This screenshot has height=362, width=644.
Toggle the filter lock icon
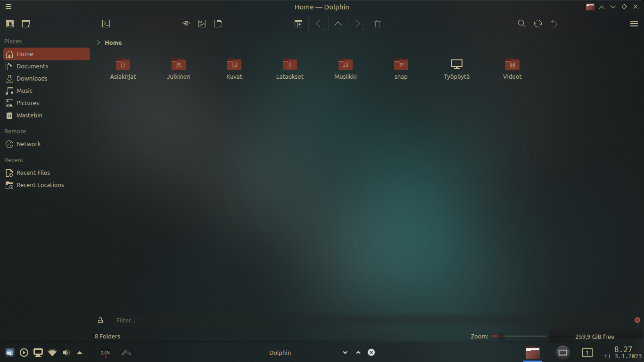tap(100, 320)
